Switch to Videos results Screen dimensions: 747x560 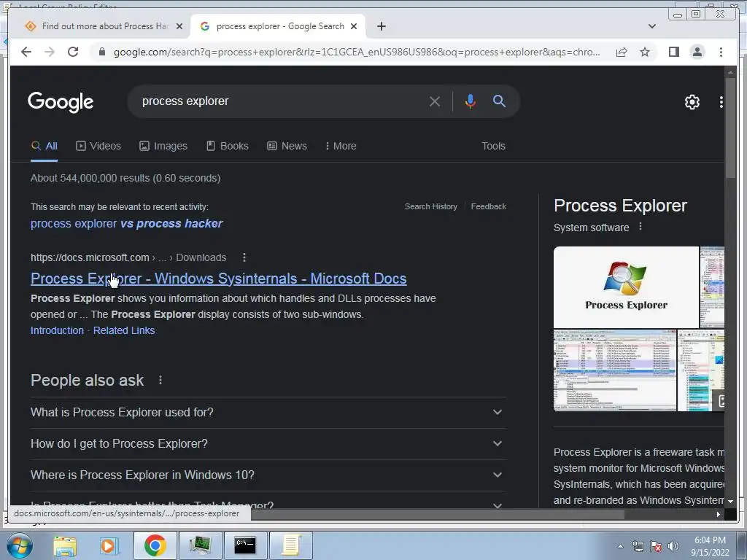pos(98,146)
